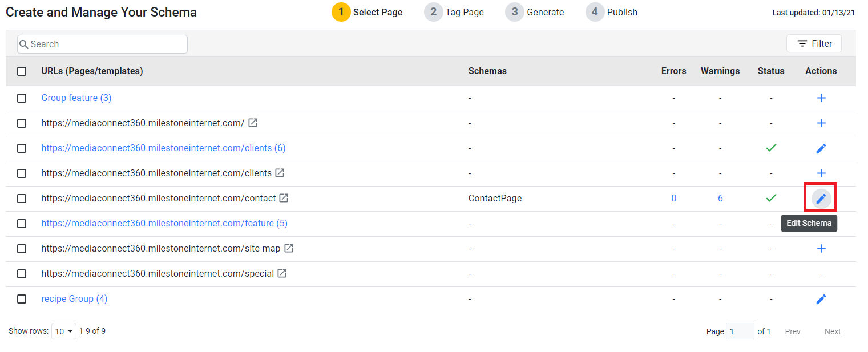The height and width of the screenshot is (352, 868).
Task: Add schema for Group feature row
Action: [821, 98]
